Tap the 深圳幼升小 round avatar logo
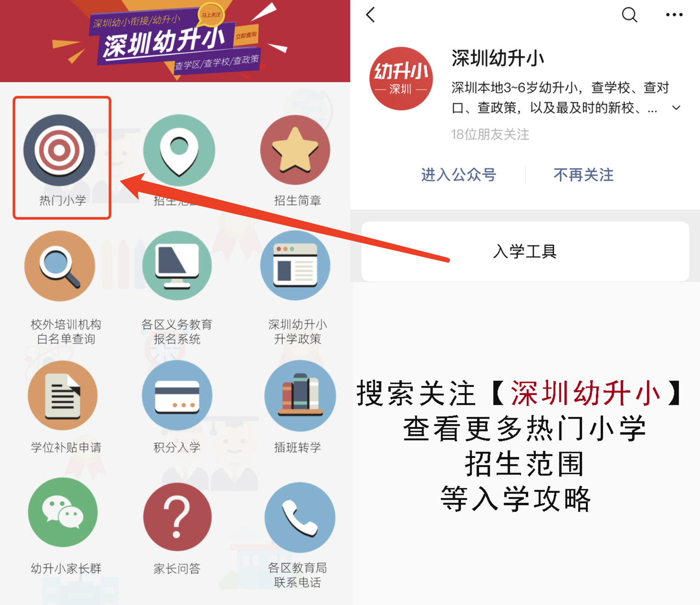Image resolution: width=700 pixels, height=605 pixels. tap(401, 78)
